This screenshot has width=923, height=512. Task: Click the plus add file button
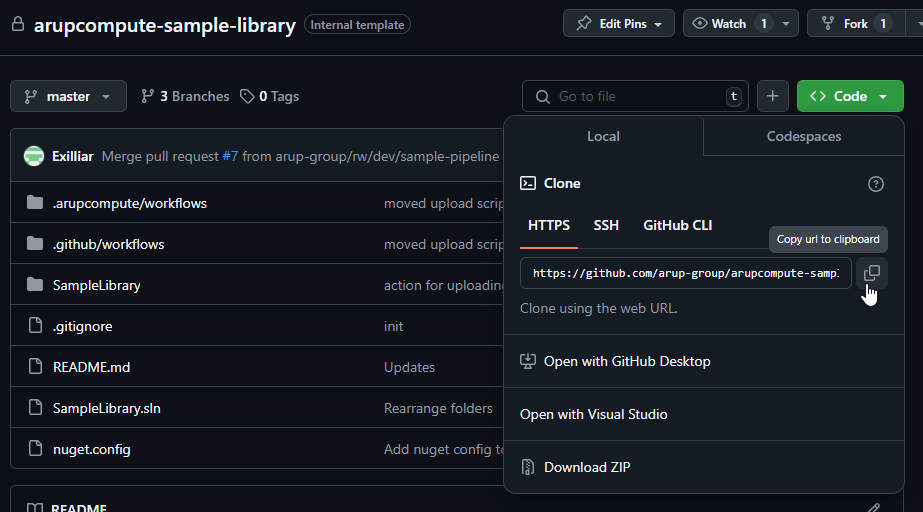(x=772, y=96)
